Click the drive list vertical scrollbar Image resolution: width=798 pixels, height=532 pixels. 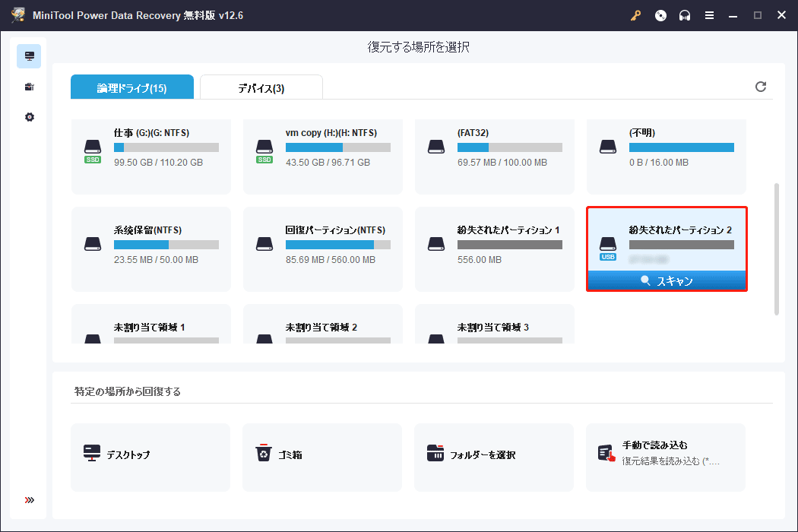tap(776, 247)
